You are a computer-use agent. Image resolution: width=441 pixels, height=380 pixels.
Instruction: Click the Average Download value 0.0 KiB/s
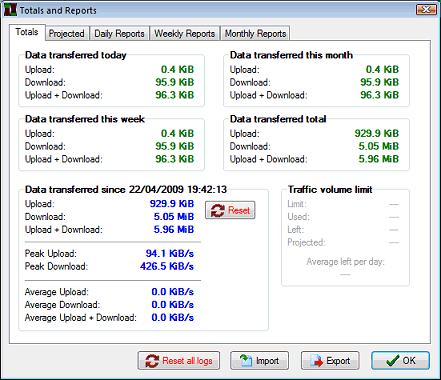(x=173, y=305)
